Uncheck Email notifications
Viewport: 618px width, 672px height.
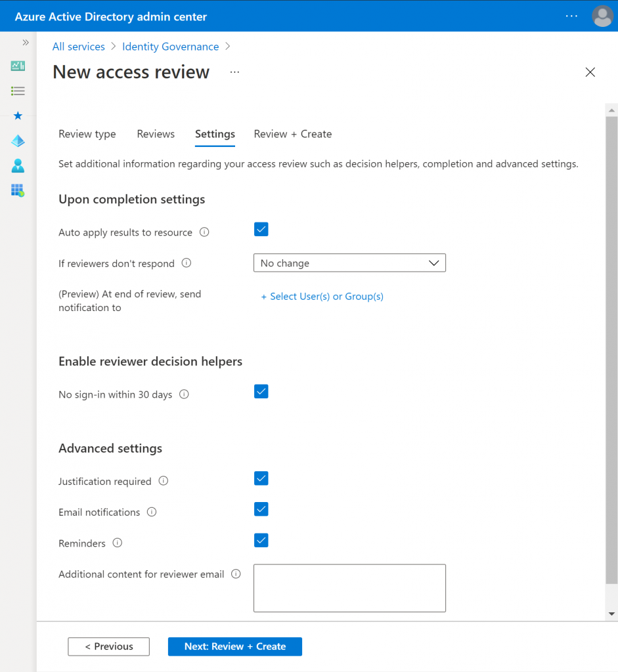tap(261, 509)
